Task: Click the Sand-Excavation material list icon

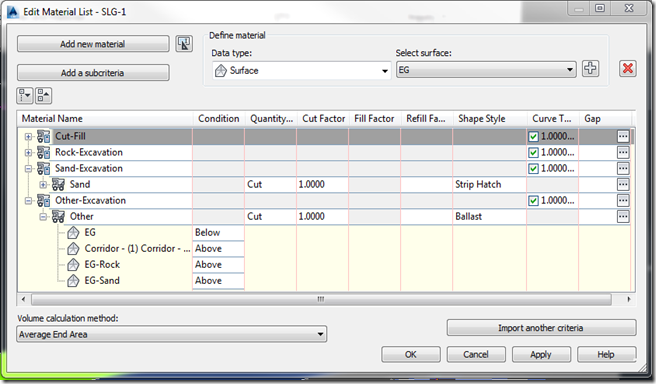Action: [x=44, y=168]
